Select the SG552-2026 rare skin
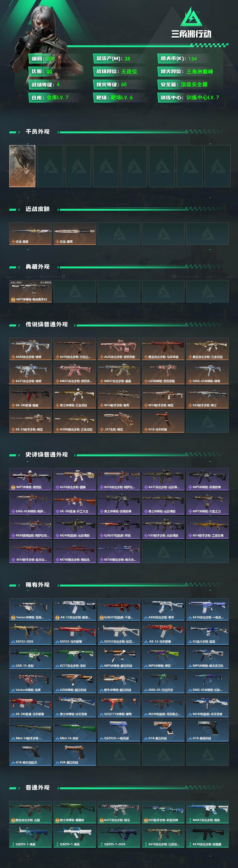 click(30, 633)
